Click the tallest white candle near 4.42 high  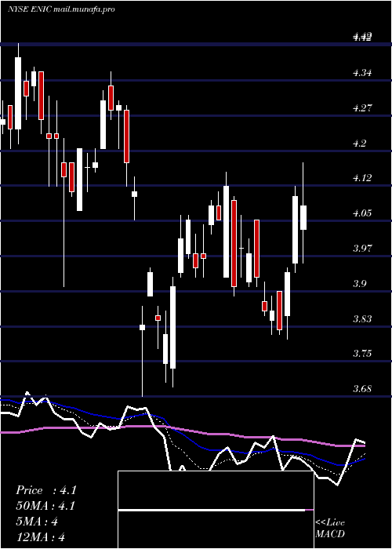click(x=18, y=93)
